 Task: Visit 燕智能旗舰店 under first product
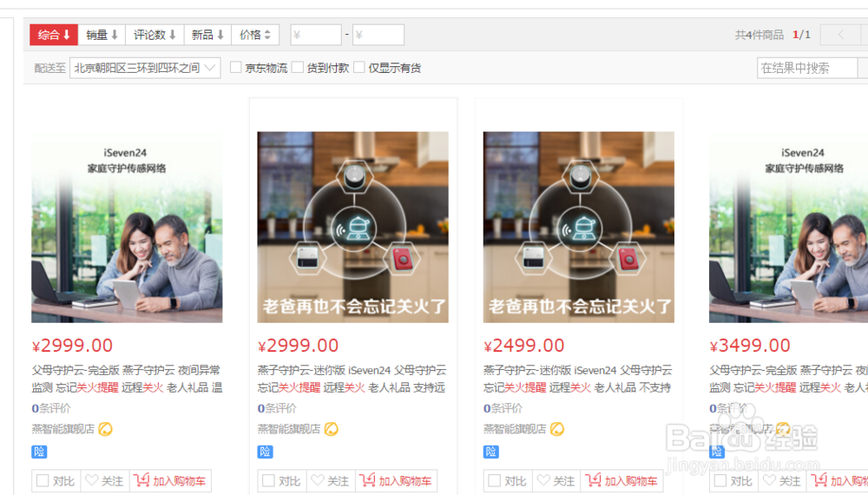[x=63, y=429]
